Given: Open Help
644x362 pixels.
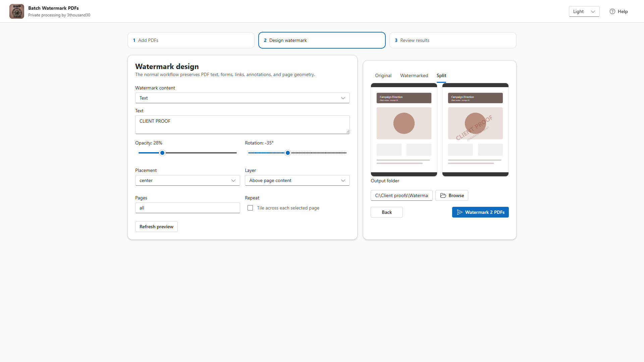Looking at the screenshot, I should click(619, 11).
